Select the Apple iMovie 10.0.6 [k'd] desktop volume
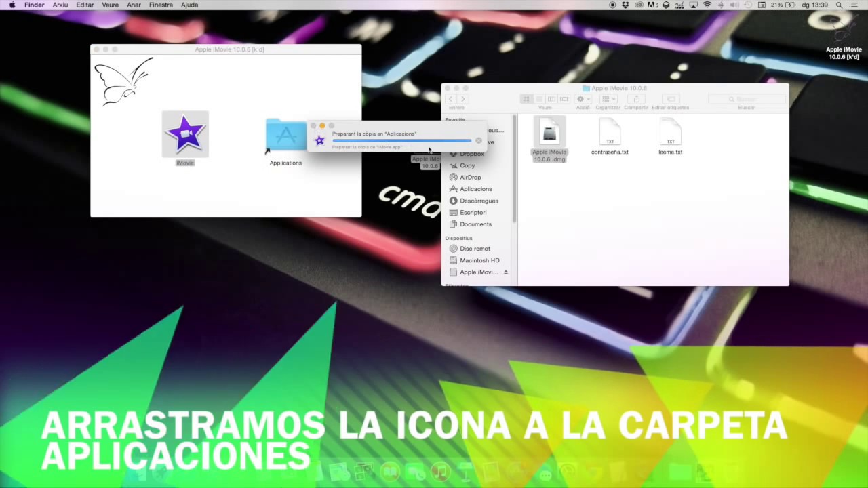 pos(844,37)
